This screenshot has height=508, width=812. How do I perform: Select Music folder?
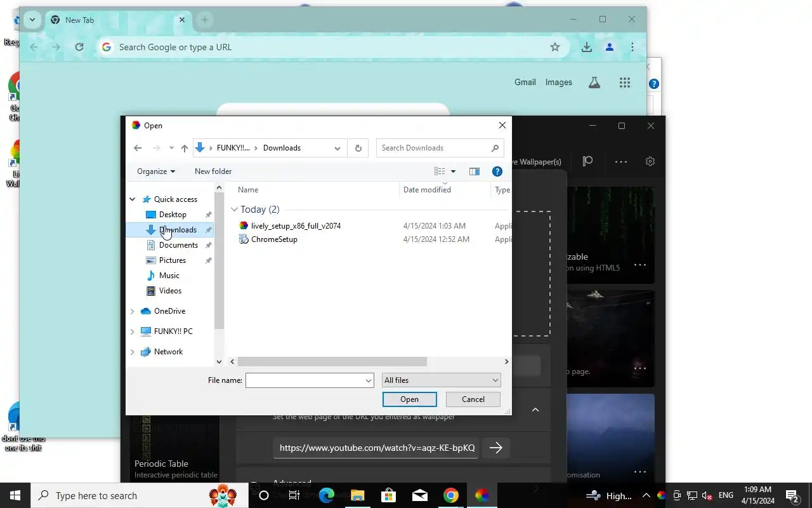coord(169,276)
